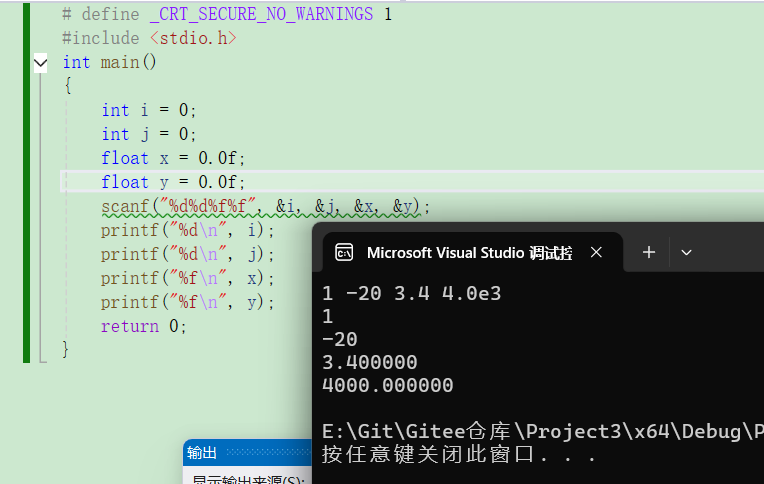The width and height of the screenshot is (764, 484).
Task: Click the terminal icon on the console tab
Action: (343, 252)
